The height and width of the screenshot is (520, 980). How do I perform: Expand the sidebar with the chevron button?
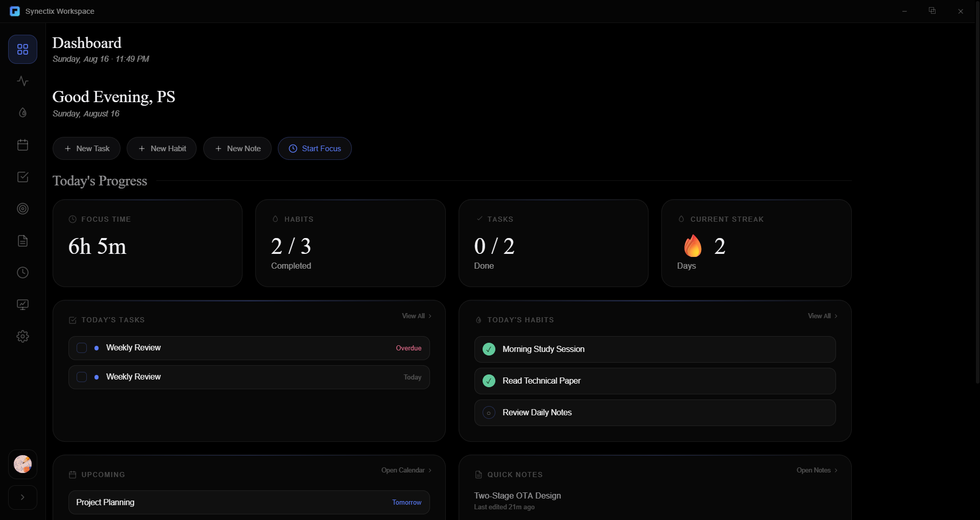click(x=22, y=498)
